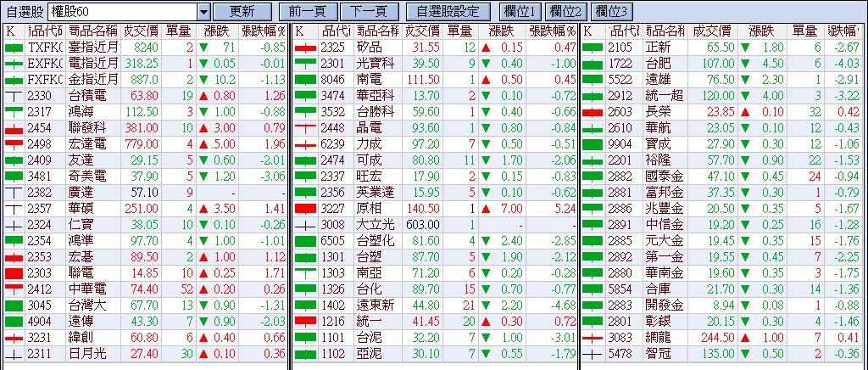Select stock name 光寶科

tap(376, 64)
